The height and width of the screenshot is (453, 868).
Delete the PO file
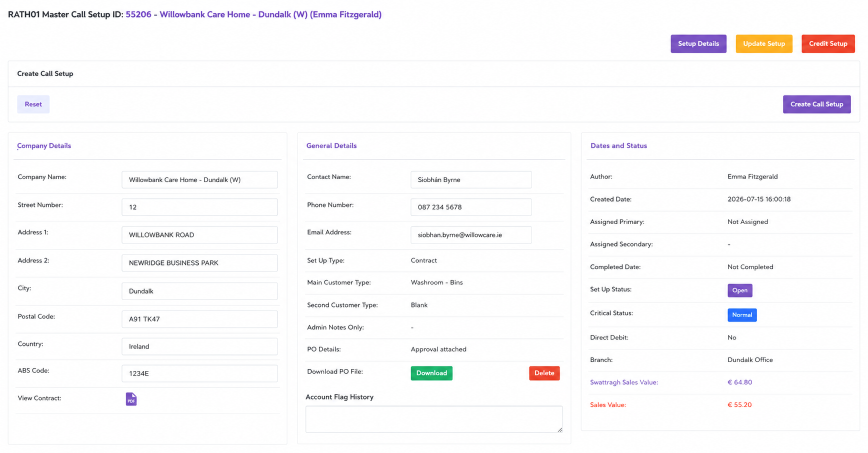click(x=544, y=373)
